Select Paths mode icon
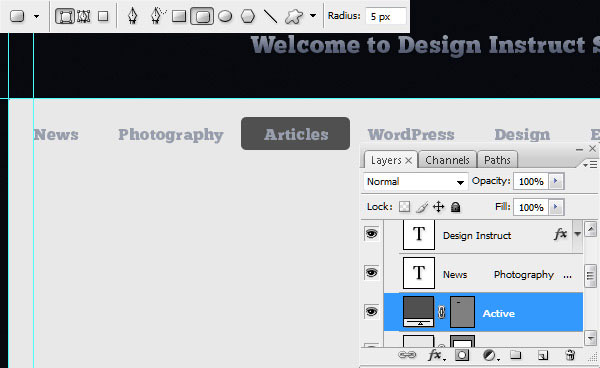Screen dimensions: 600x368 coord(84,16)
